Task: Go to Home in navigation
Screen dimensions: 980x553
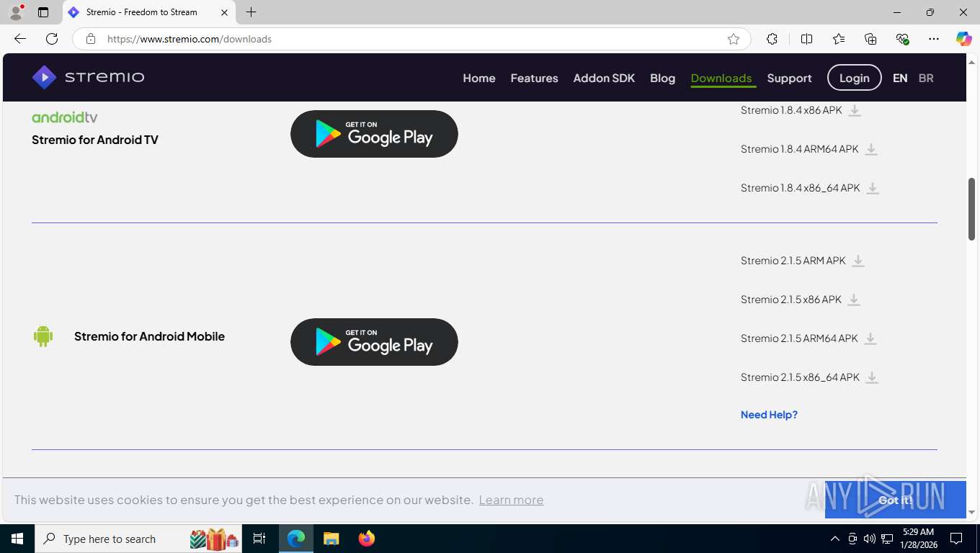Action: [479, 78]
